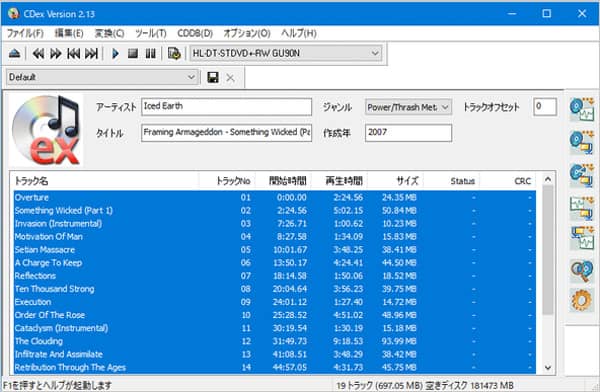Sort by CRC column header
The image size is (600, 392).
[x=508, y=181]
